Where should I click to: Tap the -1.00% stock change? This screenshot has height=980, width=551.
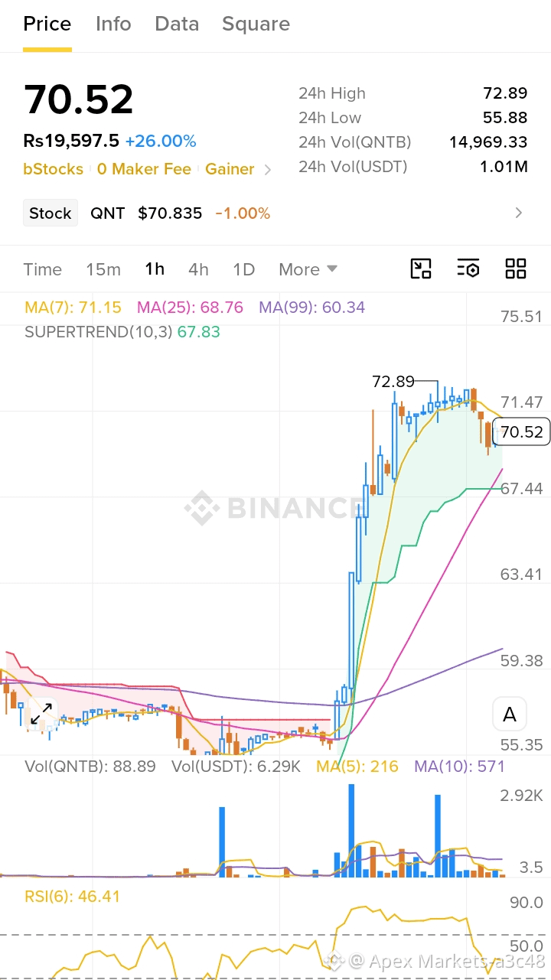point(243,213)
